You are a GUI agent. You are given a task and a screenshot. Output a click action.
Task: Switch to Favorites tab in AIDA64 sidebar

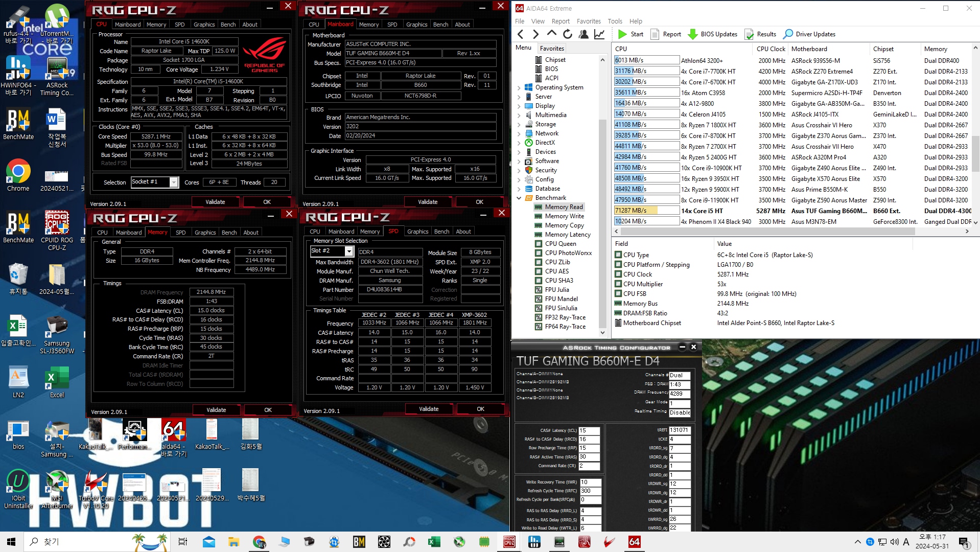[x=552, y=48]
